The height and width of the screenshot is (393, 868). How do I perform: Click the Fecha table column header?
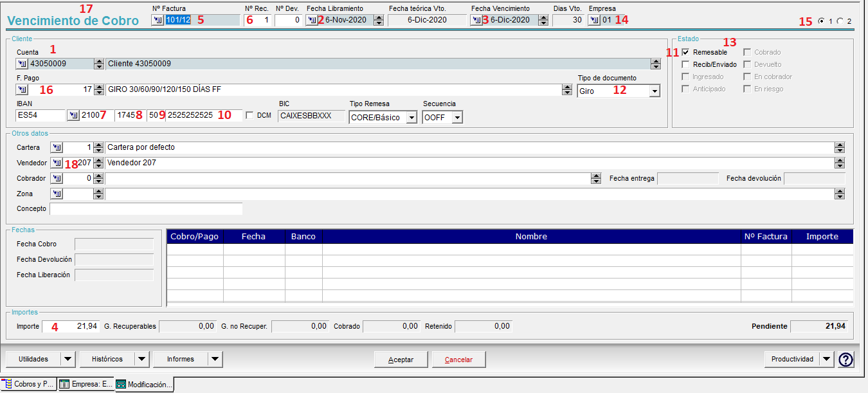(x=254, y=236)
